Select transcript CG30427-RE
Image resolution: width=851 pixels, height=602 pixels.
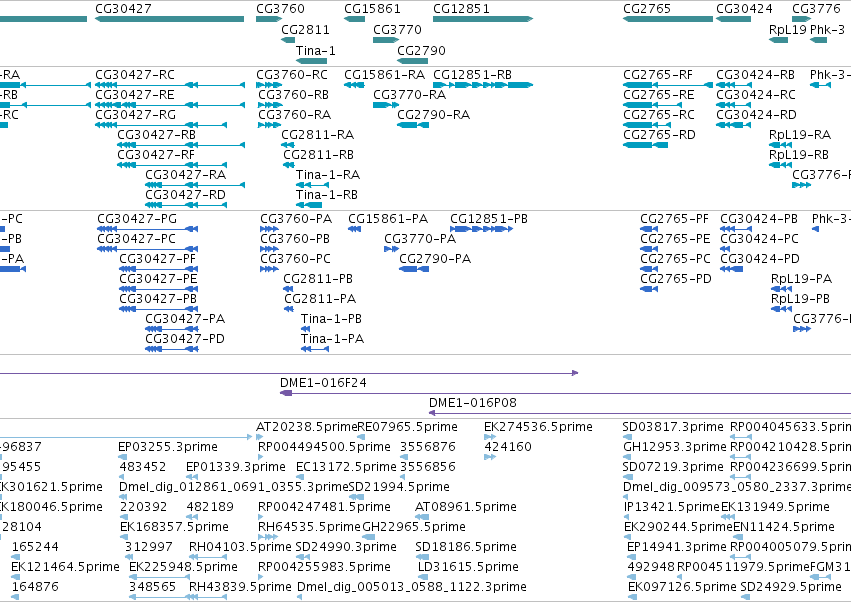pyautogui.click(x=135, y=94)
